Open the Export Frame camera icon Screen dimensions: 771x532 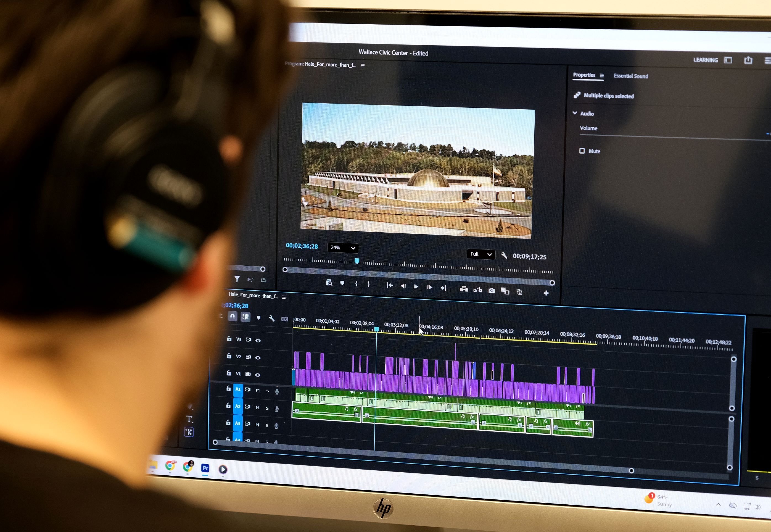pos(492,290)
